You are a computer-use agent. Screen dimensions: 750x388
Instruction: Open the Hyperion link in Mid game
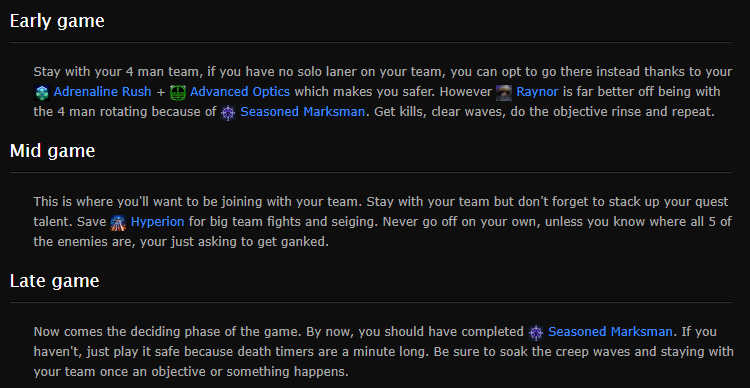157,222
